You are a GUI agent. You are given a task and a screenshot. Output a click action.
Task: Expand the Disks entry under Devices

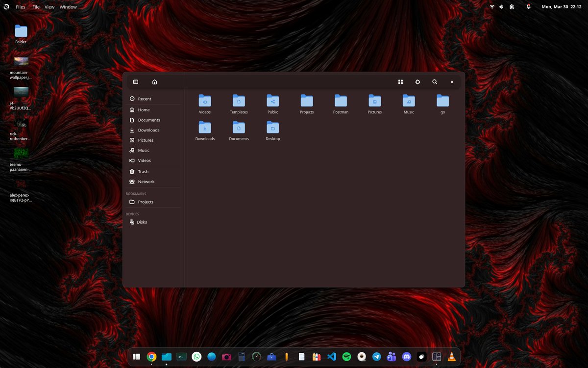pyautogui.click(x=142, y=222)
